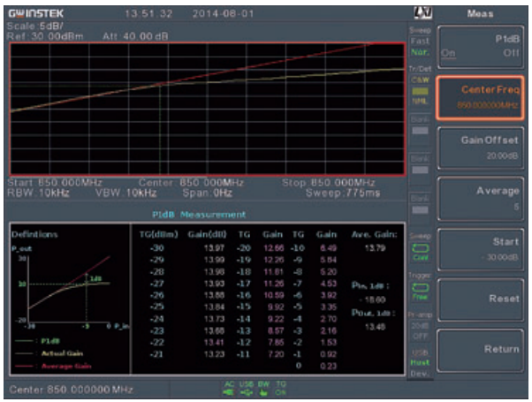
Task: Click the Average Gain red legend swatch
Action: (x=24, y=367)
